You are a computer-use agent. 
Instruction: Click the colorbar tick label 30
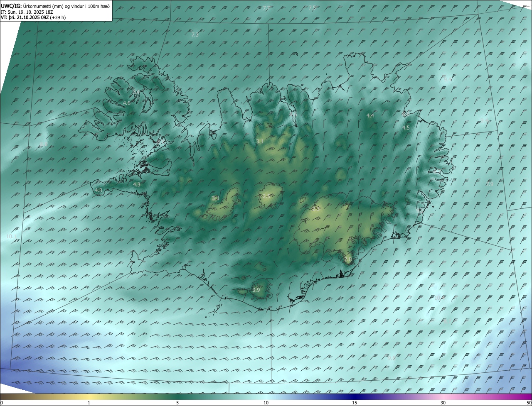coord(443,403)
